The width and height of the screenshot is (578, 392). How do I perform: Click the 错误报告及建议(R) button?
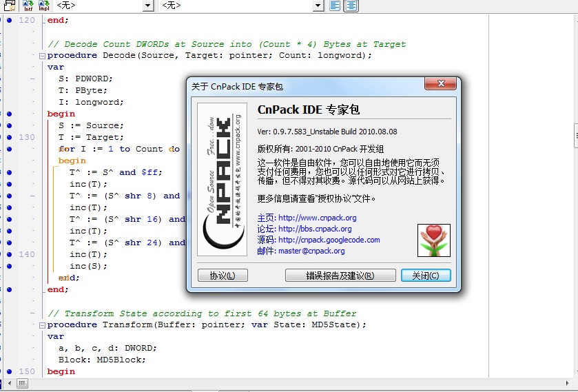click(x=340, y=276)
